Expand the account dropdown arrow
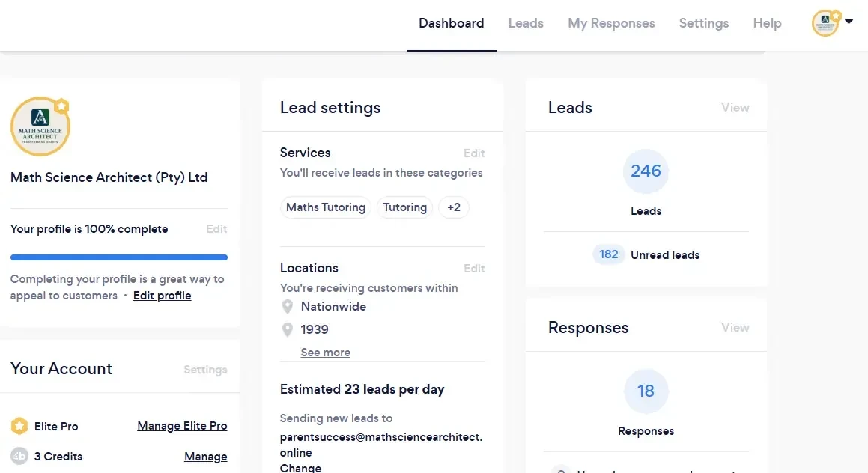The height and width of the screenshot is (473, 868). click(849, 22)
